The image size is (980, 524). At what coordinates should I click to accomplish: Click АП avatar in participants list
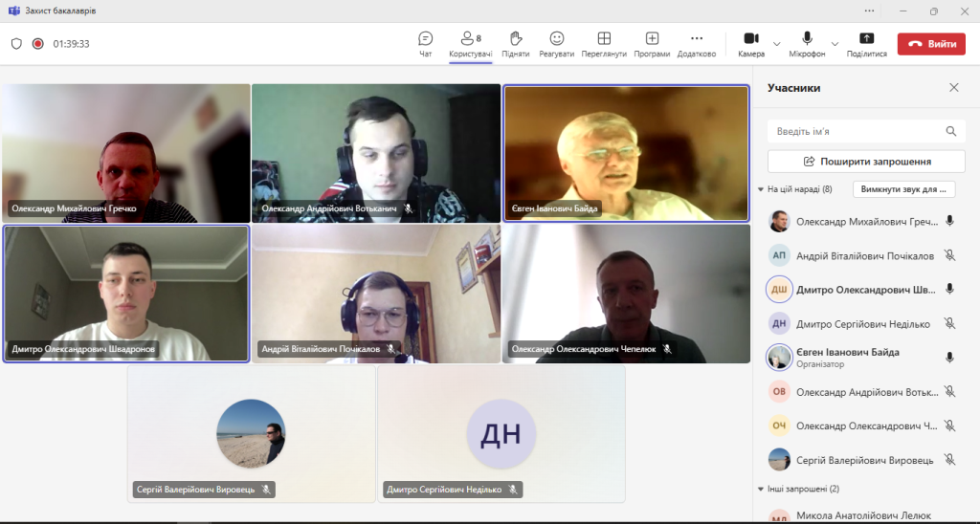pos(779,255)
